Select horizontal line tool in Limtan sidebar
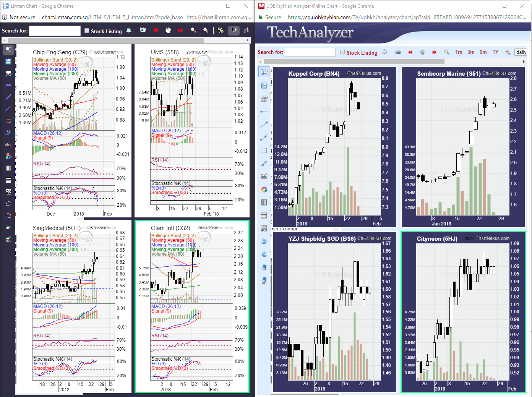532x397 pixels. 8,85
